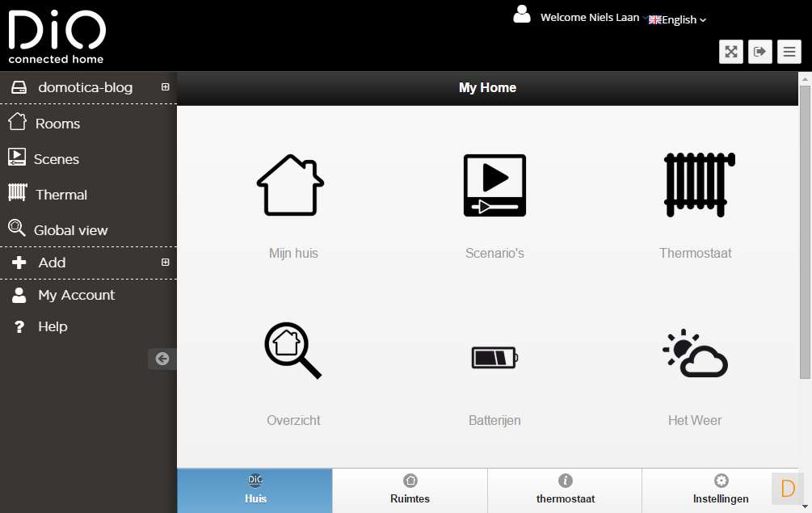Expand the domotica-blog sidebar section
This screenshot has width=812, height=513.
[165, 87]
